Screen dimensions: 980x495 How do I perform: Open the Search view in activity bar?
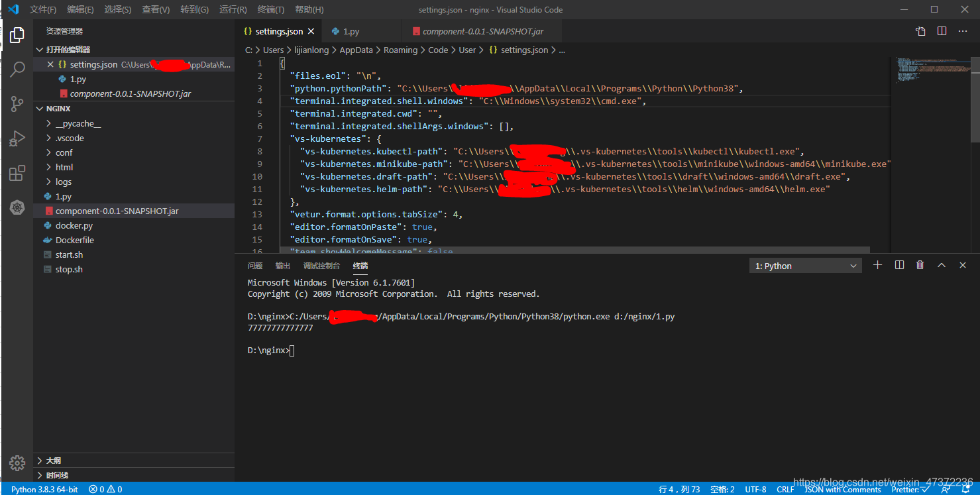pyautogui.click(x=17, y=69)
